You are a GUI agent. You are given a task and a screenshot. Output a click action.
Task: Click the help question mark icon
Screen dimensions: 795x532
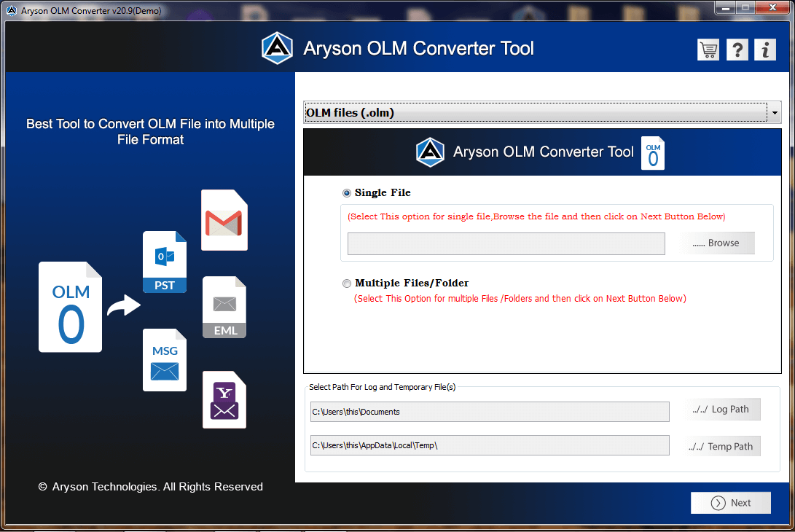point(737,50)
